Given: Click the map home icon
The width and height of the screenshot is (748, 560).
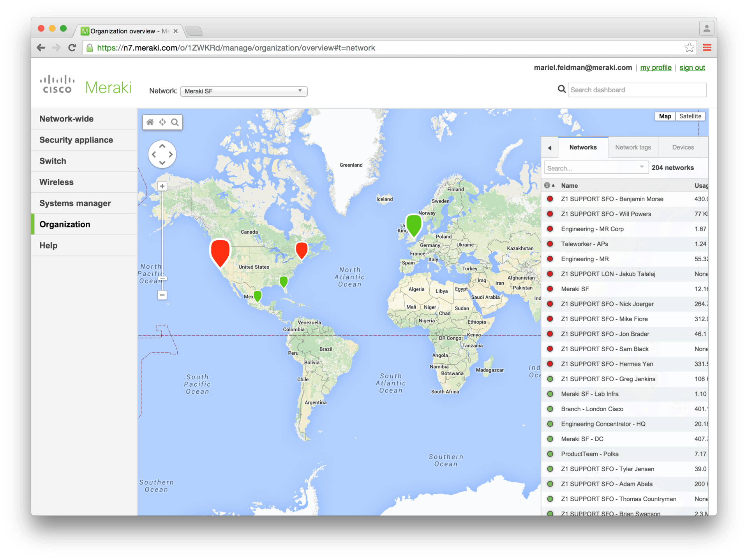Looking at the screenshot, I should click(150, 122).
